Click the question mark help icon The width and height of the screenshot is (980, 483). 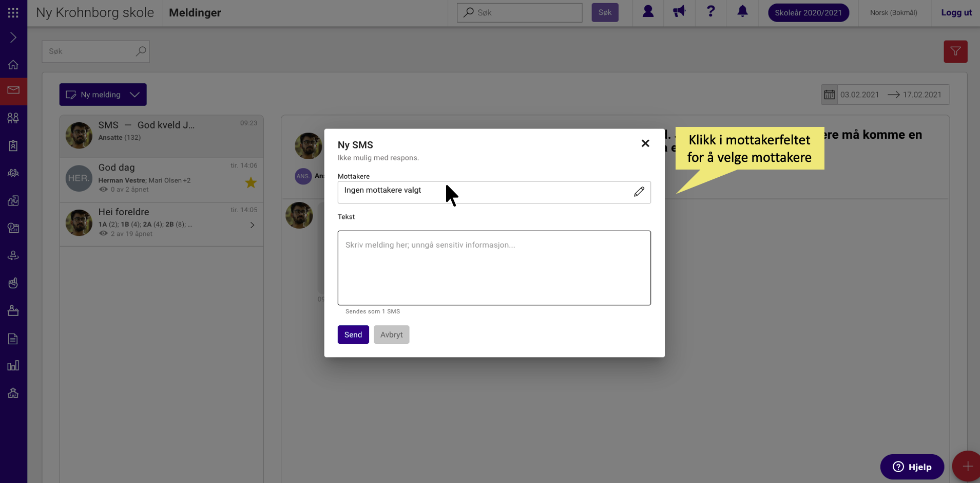pos(710,11)
